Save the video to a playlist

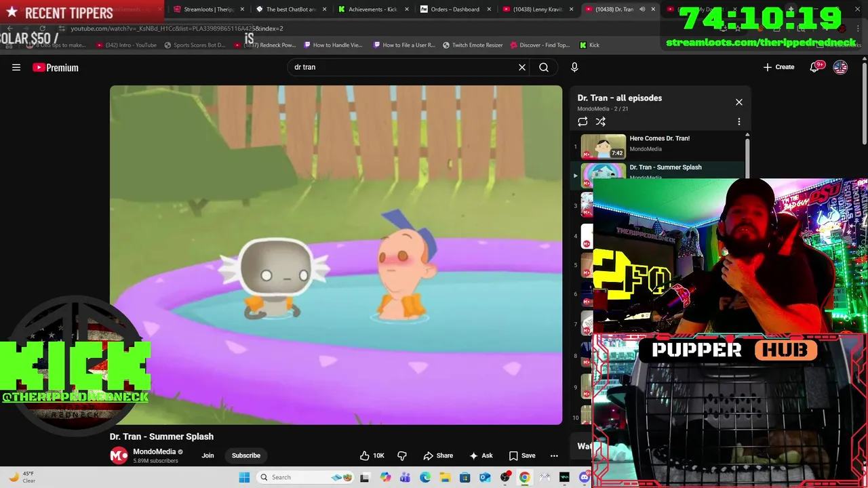point(522,455)
